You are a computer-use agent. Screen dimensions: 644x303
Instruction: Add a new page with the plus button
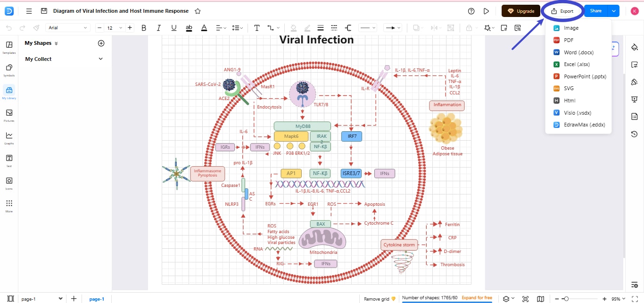[x=74, y=298]
